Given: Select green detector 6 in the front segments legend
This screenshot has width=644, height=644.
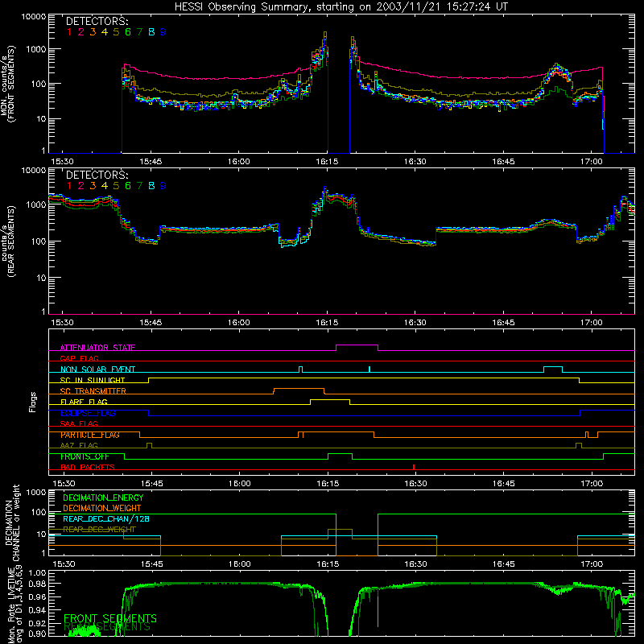Looking at the screenshot, I should [x=128, y=32].
